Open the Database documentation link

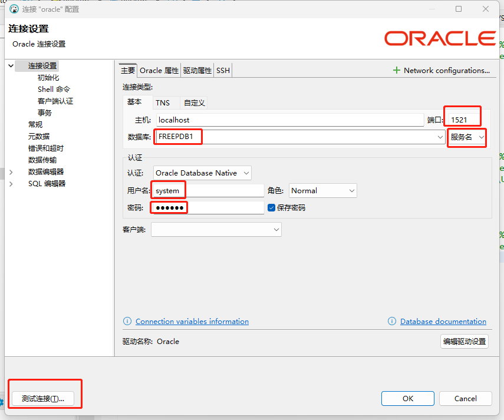[x=443, y=322]
